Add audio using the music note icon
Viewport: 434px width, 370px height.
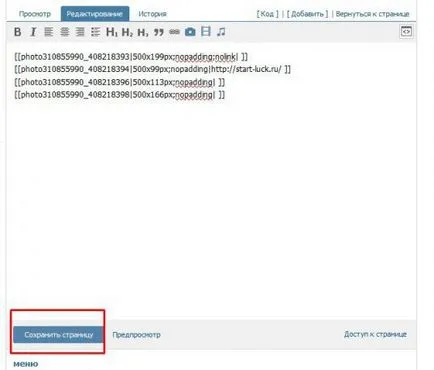221,32
